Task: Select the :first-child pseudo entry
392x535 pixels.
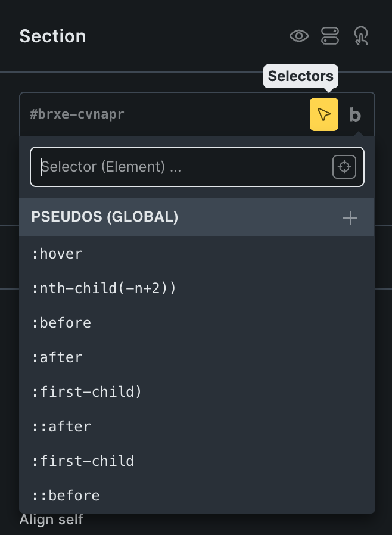Action: coord(83,461)
